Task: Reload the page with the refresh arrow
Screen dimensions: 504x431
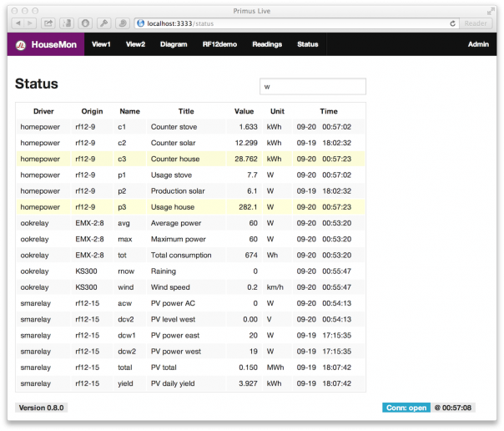Action: (x=452, y=23)
